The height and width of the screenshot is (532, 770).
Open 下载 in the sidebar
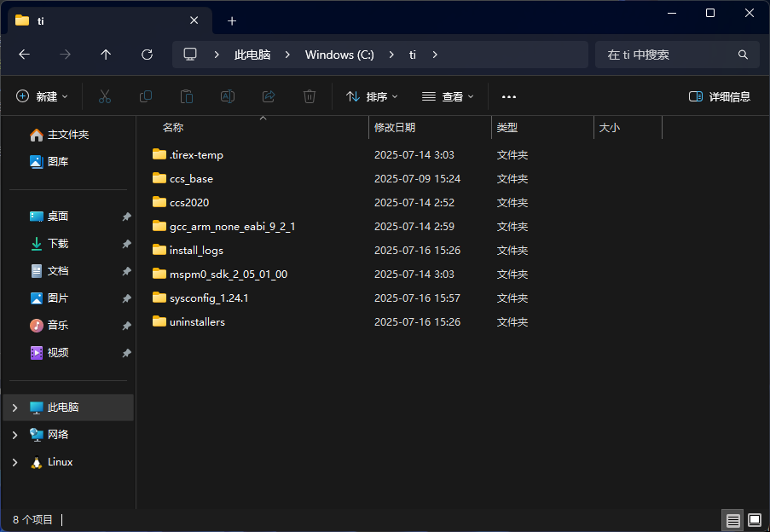click(x=49, y=244)
